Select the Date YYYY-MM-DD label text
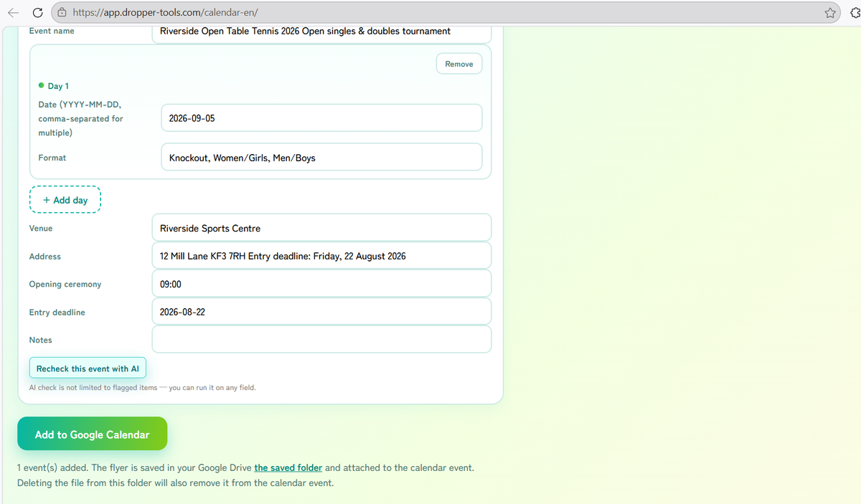861x504 pixels. click(x=80, y=118)
